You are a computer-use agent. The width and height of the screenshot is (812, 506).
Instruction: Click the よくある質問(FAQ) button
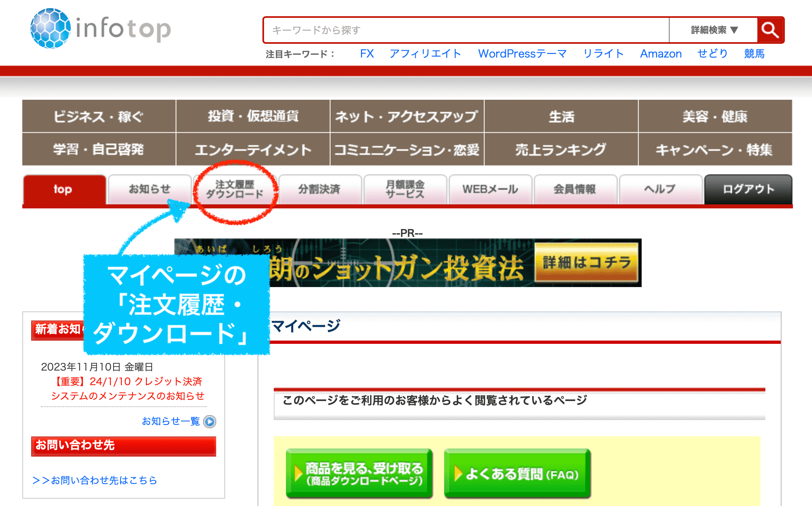517,473
